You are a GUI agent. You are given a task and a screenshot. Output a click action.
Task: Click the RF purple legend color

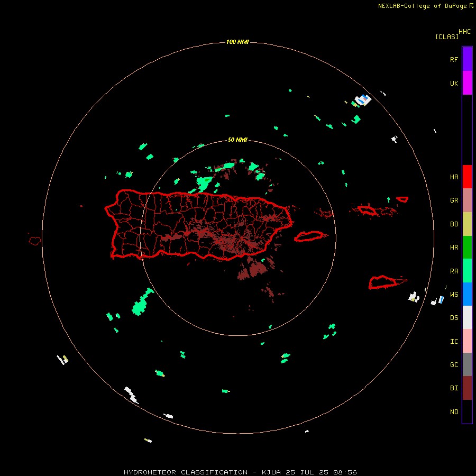(467, 59)
